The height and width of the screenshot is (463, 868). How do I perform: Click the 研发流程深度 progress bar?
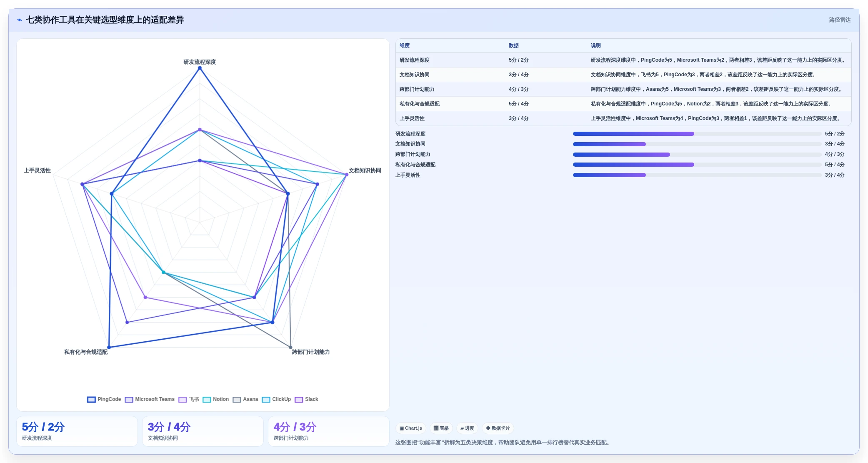coord(697,134)
